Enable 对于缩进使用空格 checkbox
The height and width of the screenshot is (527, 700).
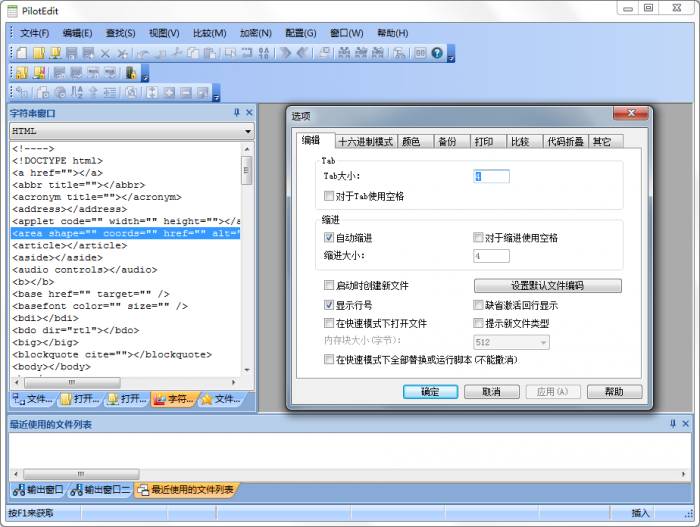point(478,237)
